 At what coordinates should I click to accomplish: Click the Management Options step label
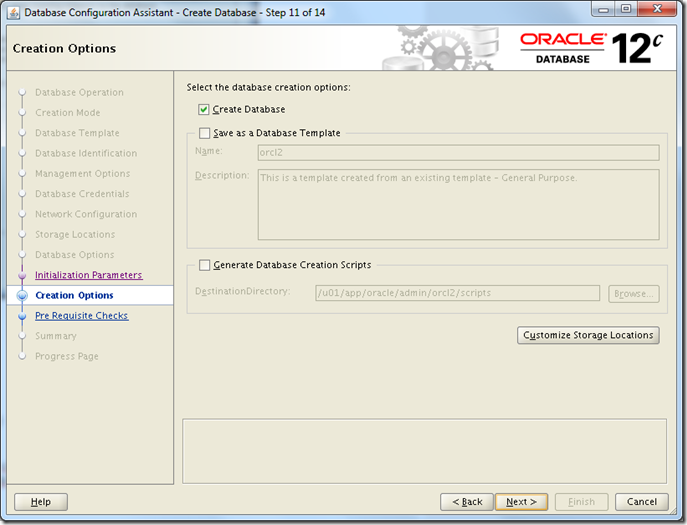click(x=82, y=174)
